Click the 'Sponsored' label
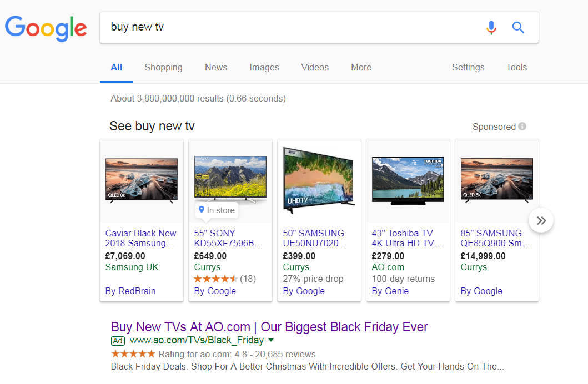 494,127
